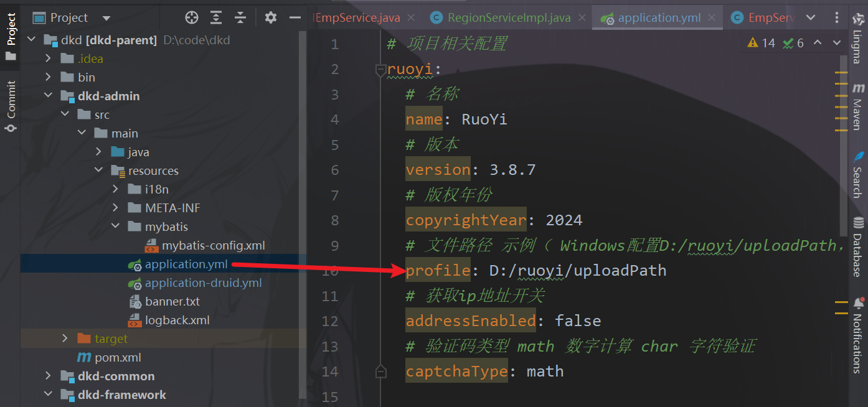This screenshot has height=407, width=868.
Task: Collapse the src folder
Action: 65,115
